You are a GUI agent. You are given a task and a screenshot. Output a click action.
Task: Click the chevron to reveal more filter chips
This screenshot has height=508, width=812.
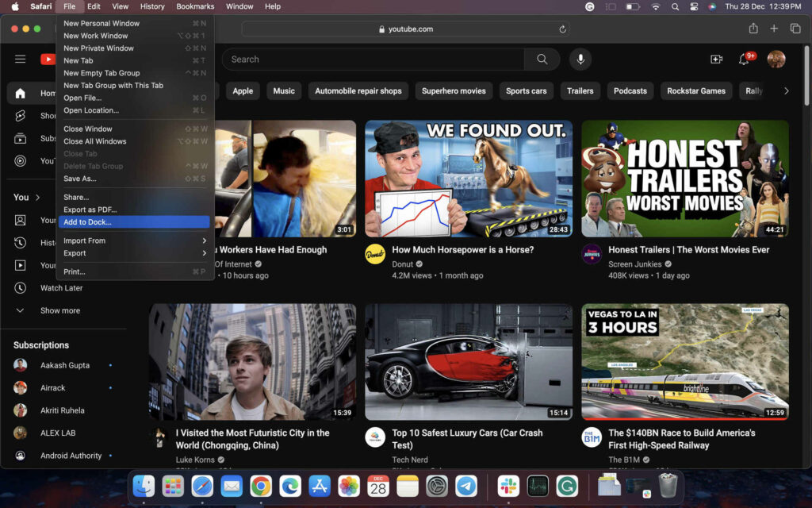tap(786, 90)
